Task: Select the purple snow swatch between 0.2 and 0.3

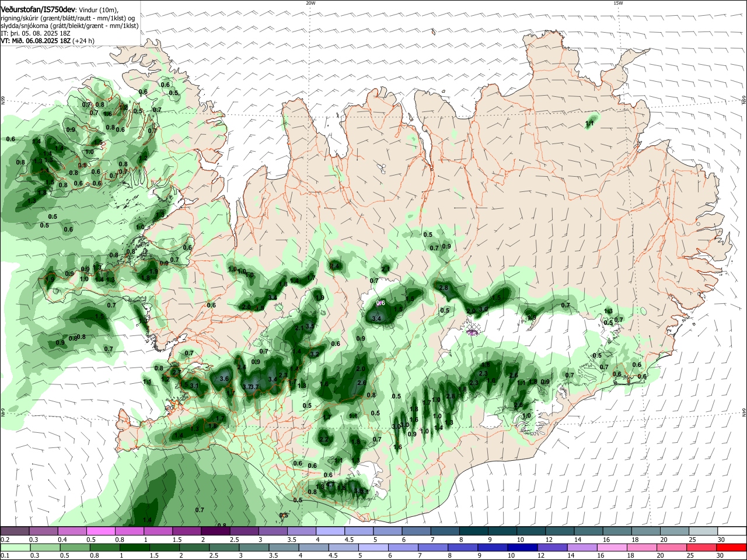Action: (15, 531)
